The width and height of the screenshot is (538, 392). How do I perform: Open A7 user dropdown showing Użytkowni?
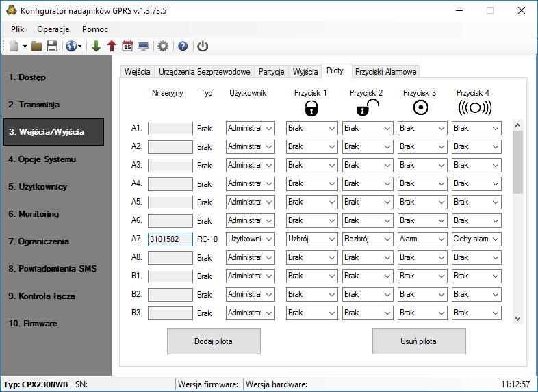click(x=250, y=239)
